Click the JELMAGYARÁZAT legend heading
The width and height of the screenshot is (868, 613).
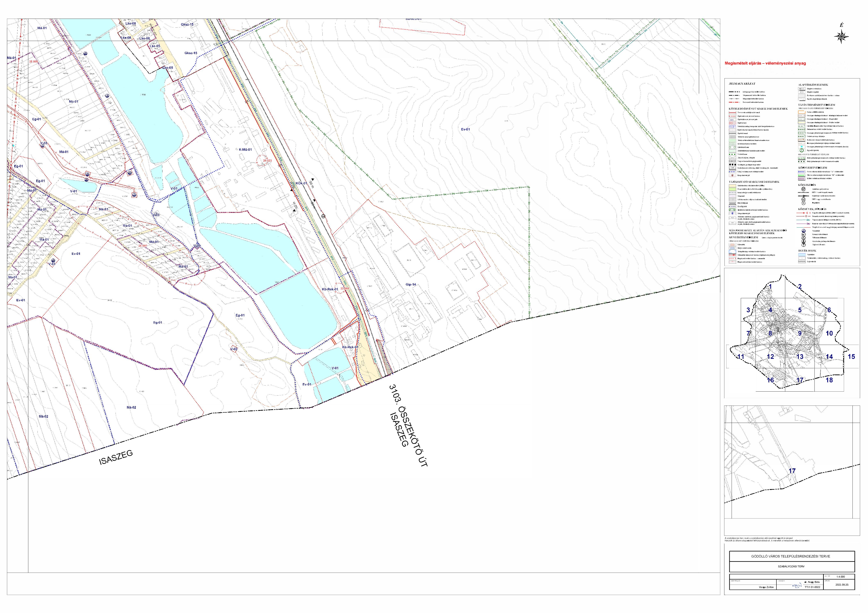742,84
